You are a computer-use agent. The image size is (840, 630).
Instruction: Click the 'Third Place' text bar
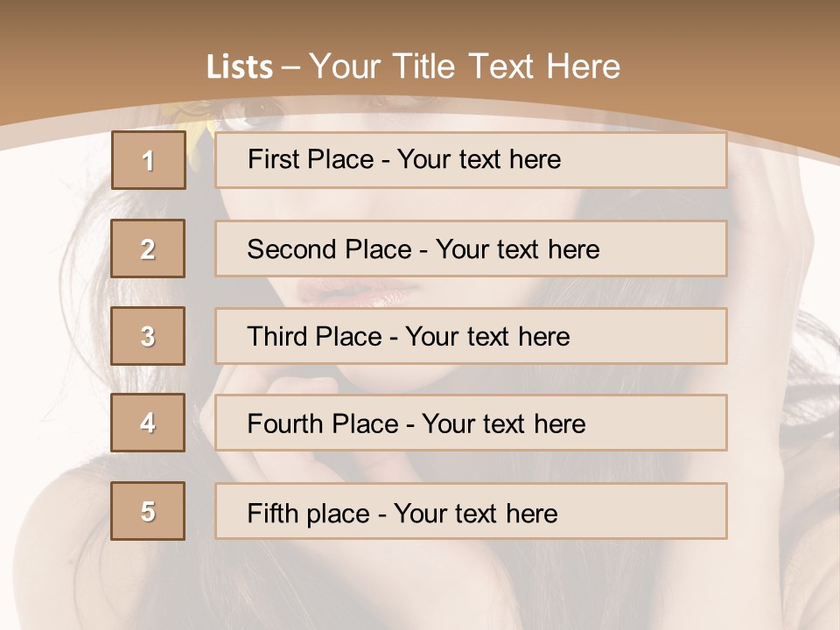click(x=471, y=336)
